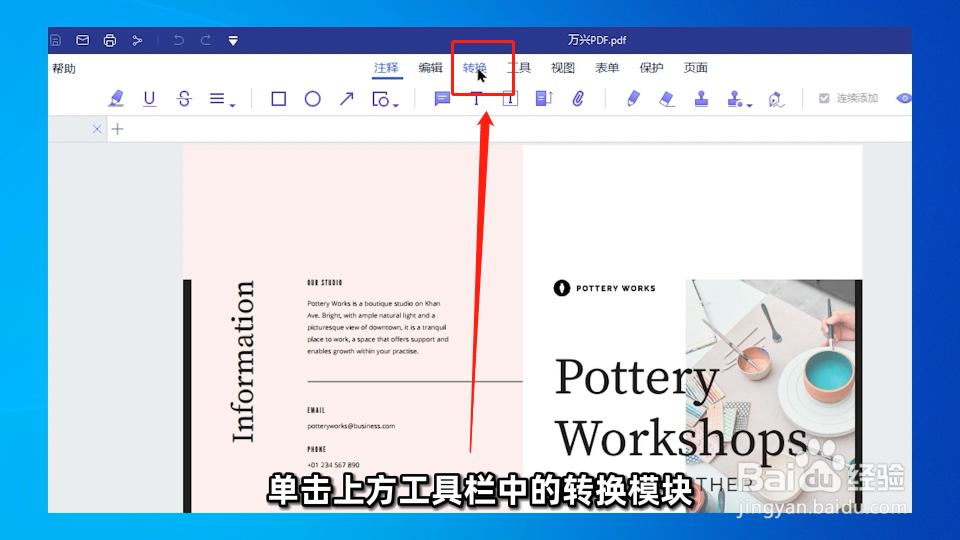Viewport: 960px width, 540px height.
Task: Click the redo arrow
Action: click(206, 40)
